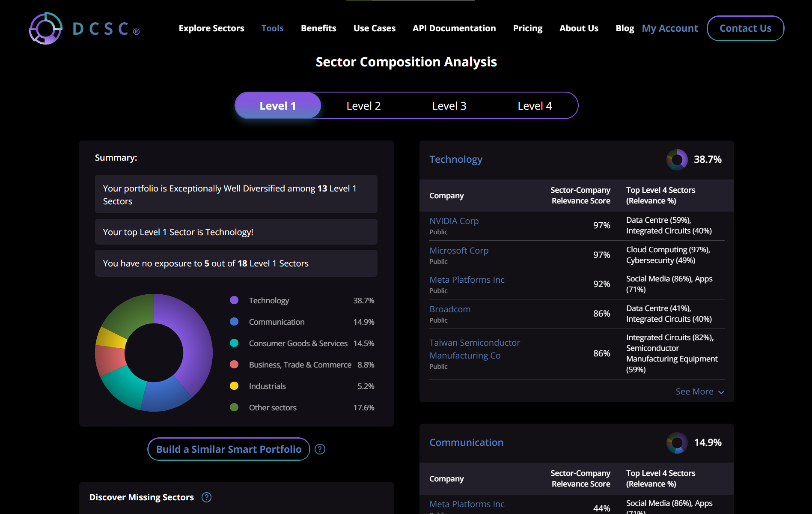Click the Business, Trade & Commerce red legend dot
812x514 pixels.
click(x=234, y=365)
